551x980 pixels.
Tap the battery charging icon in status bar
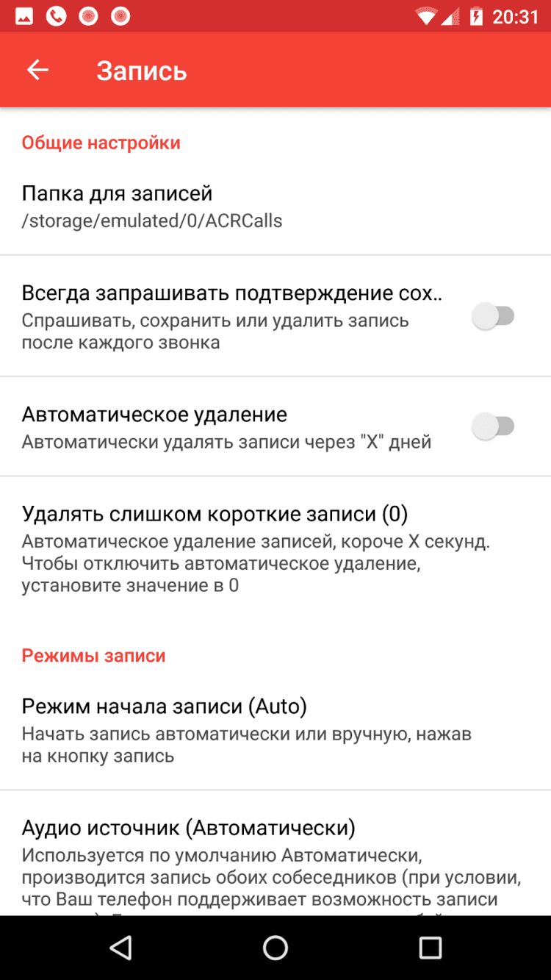[x=476, y=16]
